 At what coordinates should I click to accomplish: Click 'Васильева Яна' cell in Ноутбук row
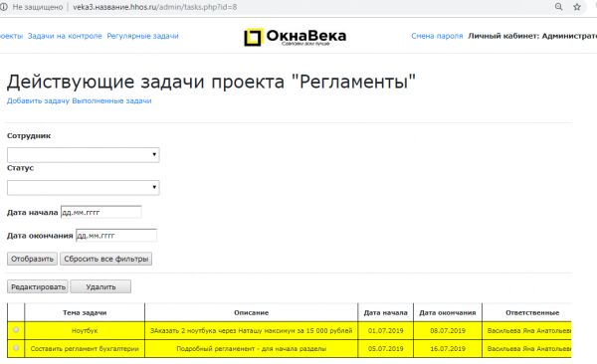coord(527,330)
